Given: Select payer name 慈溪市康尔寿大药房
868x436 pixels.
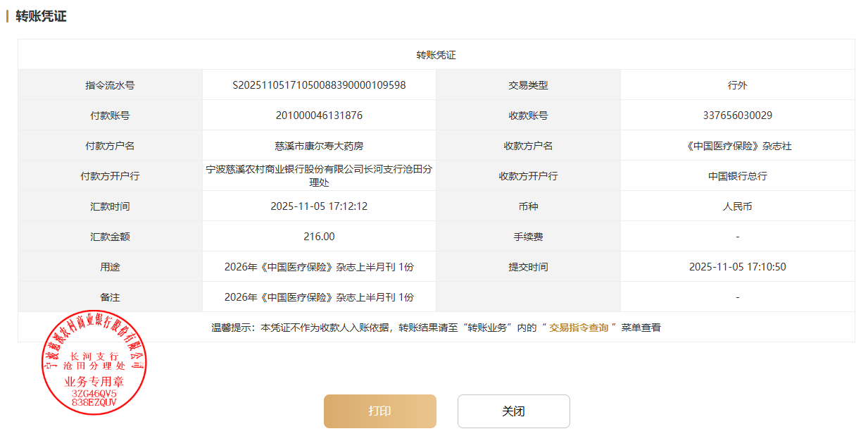Looking at the screenshot, I should point(319,146).
